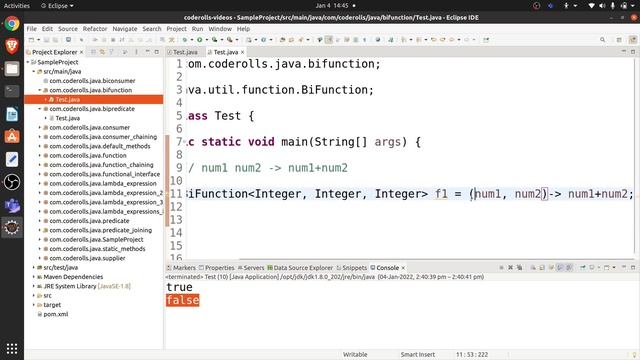Image resolution: width=640 pixels, height=360 pixels.
Task: Open the Window menu
Action: (x=220, y=29)
